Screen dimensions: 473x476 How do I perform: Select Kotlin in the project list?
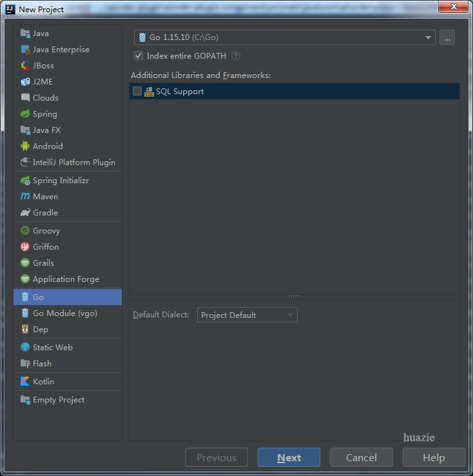pos(68,381)
